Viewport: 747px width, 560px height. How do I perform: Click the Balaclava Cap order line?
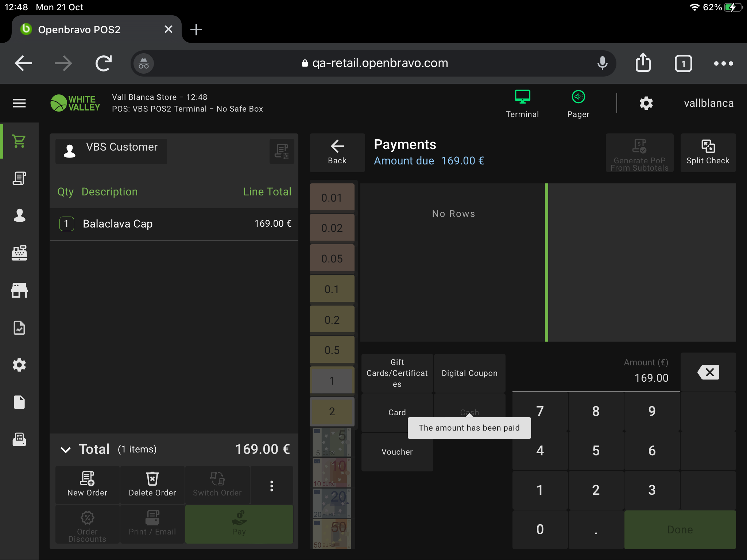[x=174, y=224]
